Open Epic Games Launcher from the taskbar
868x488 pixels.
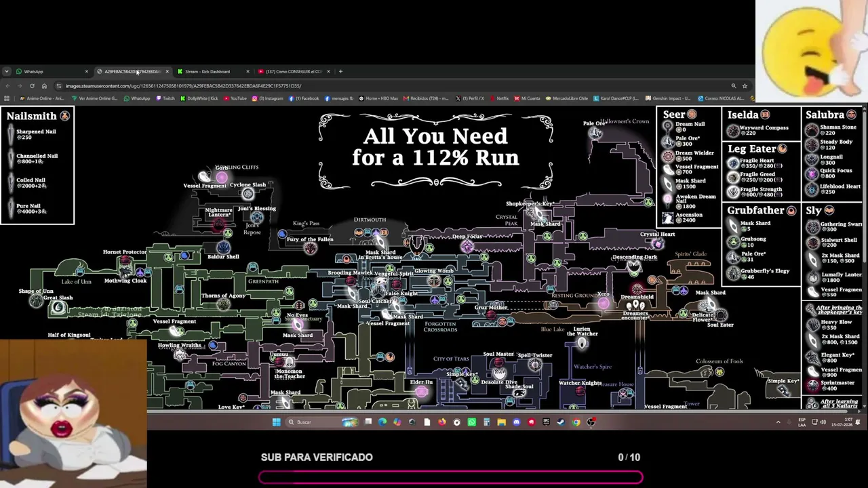tap(547, 422)
